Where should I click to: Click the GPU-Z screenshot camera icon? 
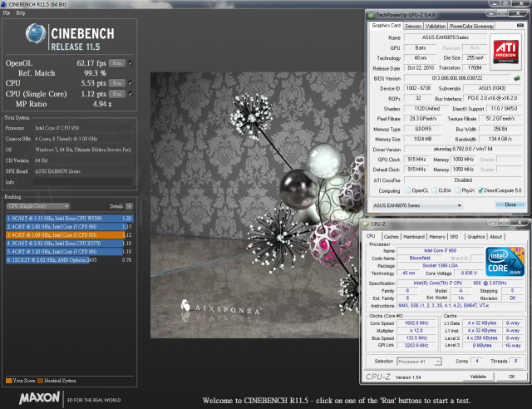coord(520,26)
